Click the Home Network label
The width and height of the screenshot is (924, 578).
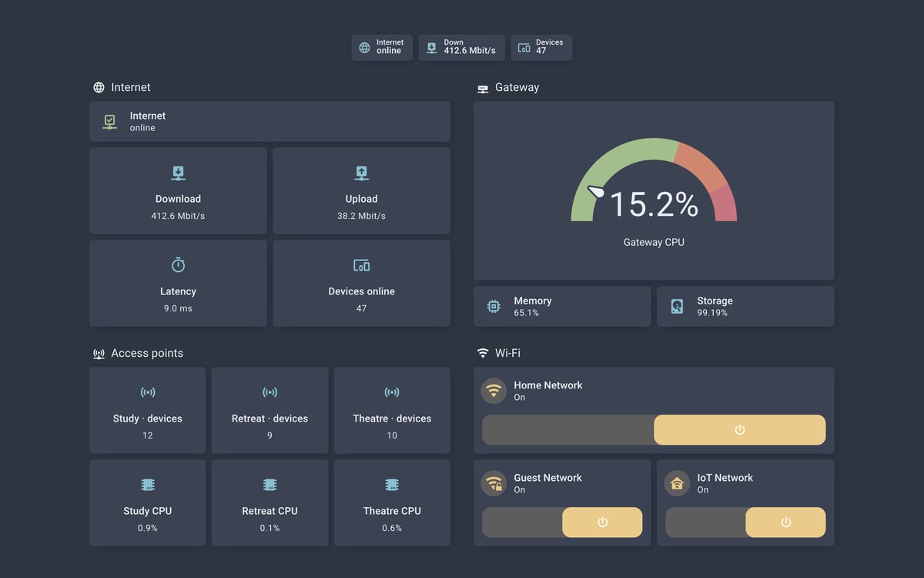[548, 385]
